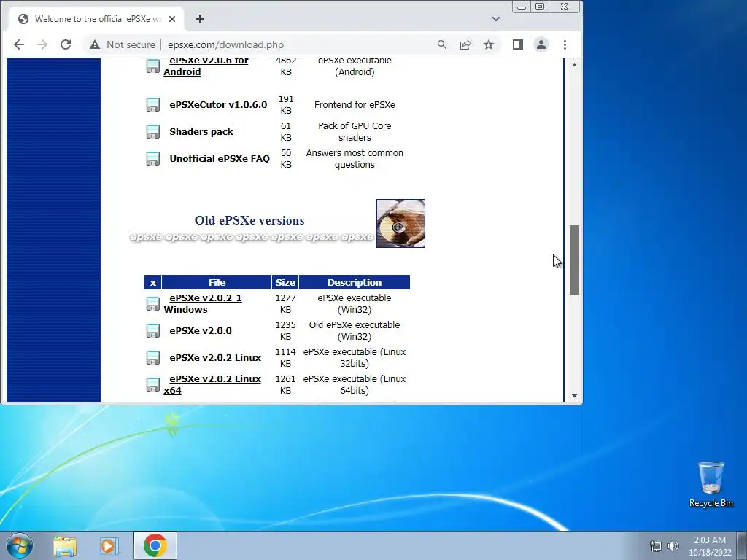Open the tab search chevron

click(x=496, y=19)
